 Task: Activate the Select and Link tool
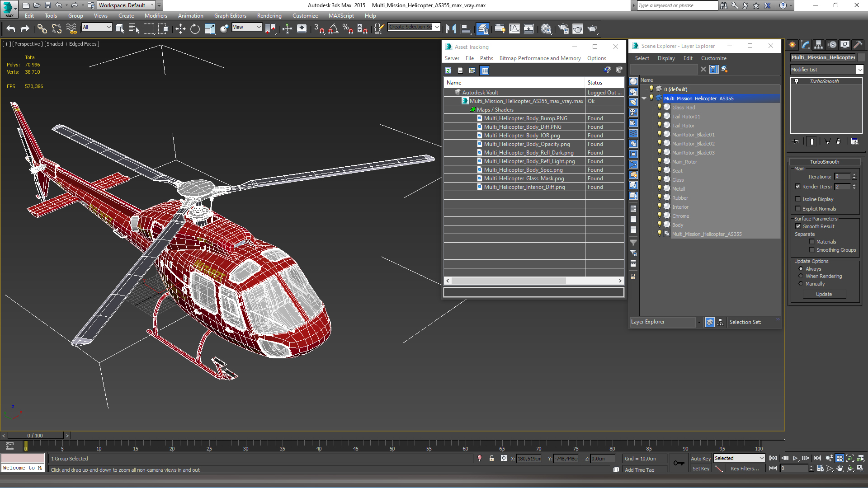click(42, 29)
